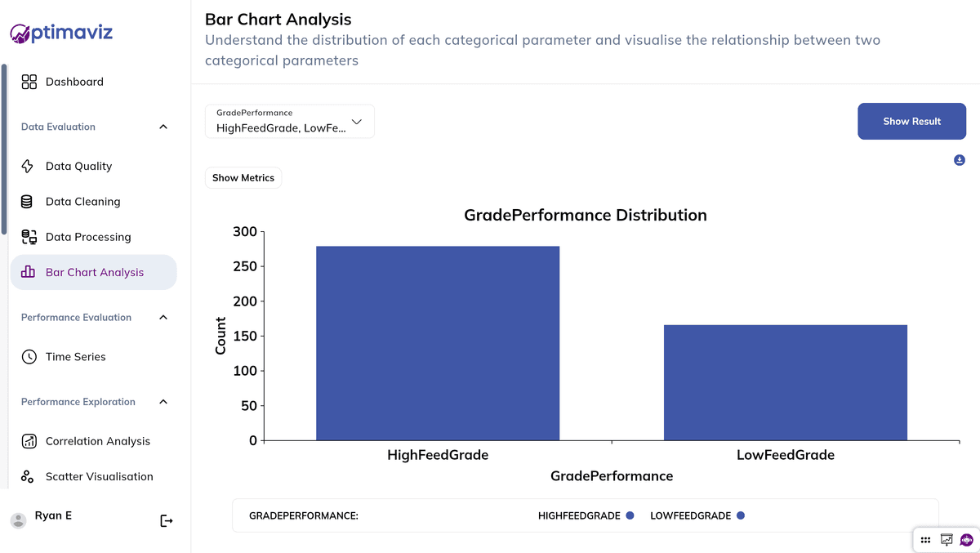Screen dimensions: 980x553
Task: Click the six-dot grid drag handle
Action: click(x=925, y=540)
